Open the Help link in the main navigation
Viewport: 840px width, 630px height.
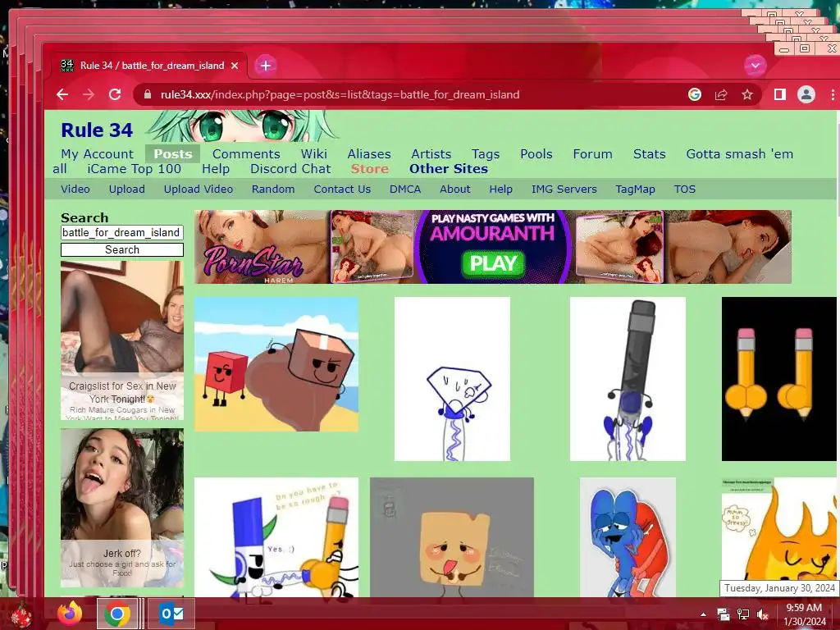(x=216, y=169)
